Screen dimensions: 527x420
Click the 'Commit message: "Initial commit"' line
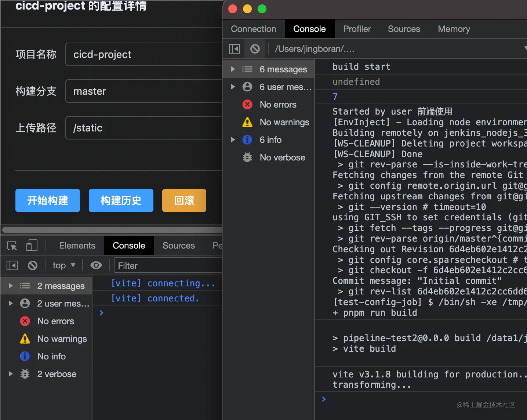[x=417, y=280]
